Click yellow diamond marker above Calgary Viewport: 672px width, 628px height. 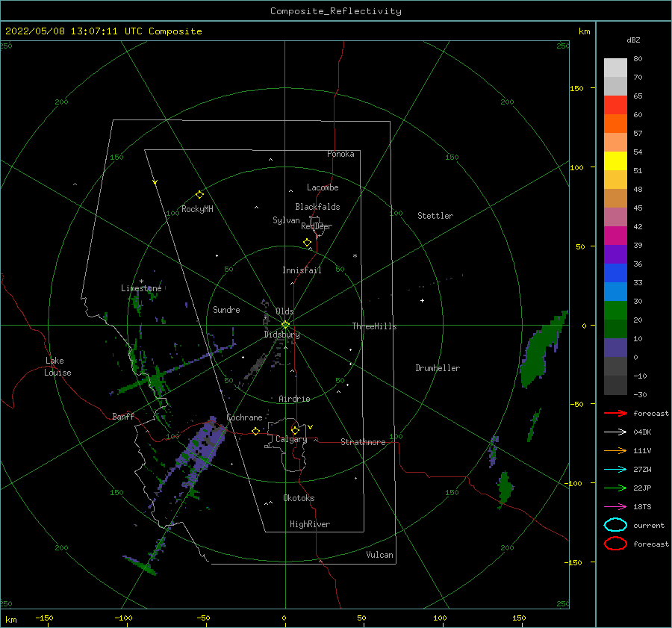pos(295,430)
